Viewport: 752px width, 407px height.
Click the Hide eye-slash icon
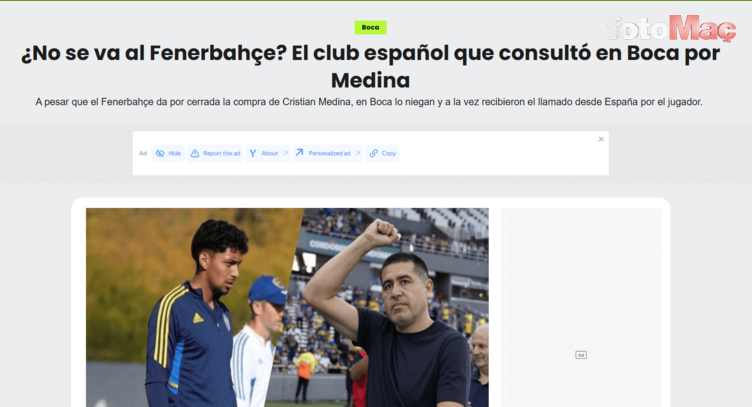(x=160, y=153)
